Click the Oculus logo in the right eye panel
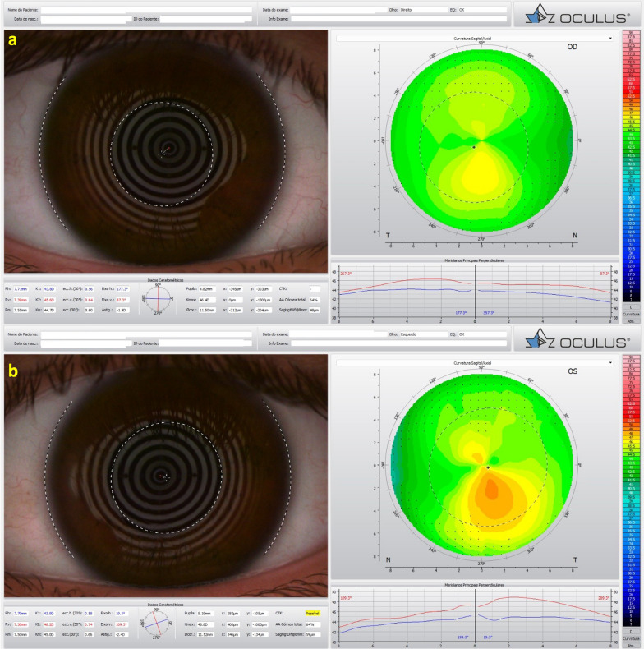Viewport: 644px width, 649px height. pos(573,15)
